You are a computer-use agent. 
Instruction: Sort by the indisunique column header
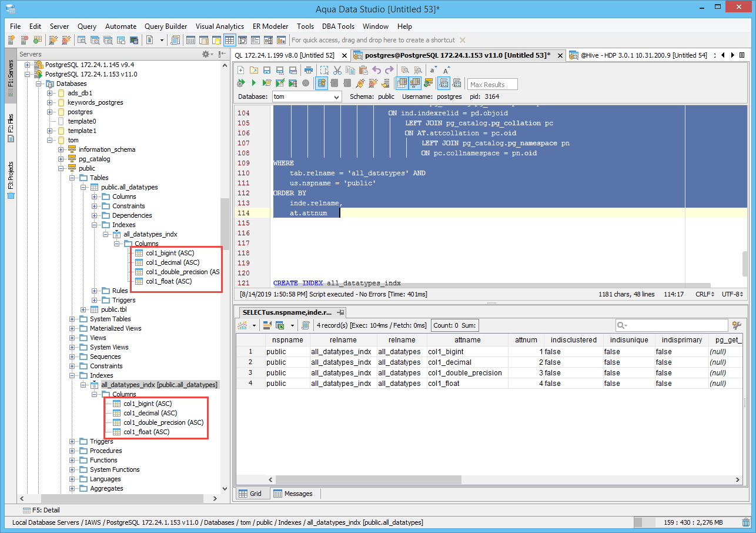point(629,340)
